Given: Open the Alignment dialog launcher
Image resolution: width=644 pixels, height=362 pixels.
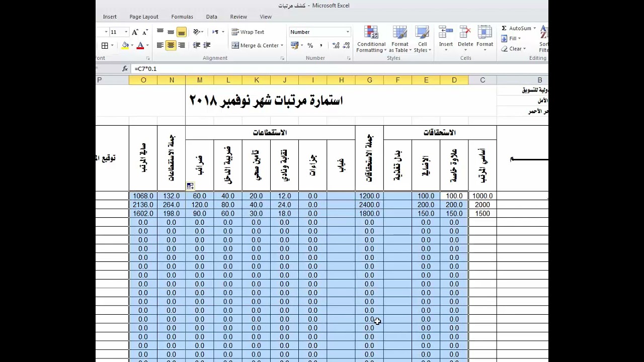Looking at the screenshot, I should (x=282, y=58).
